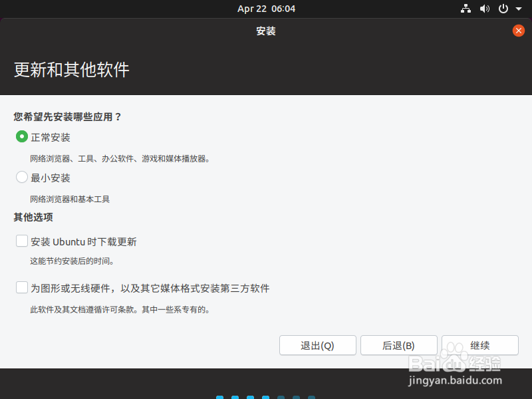Expand the system menu dropdown arrow
532x399 pixels.
(x=519, y=9)
